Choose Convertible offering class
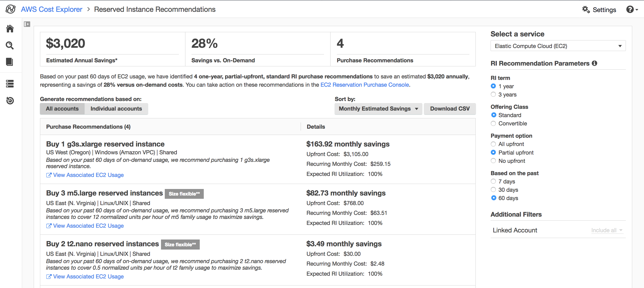 pos(493,123)
